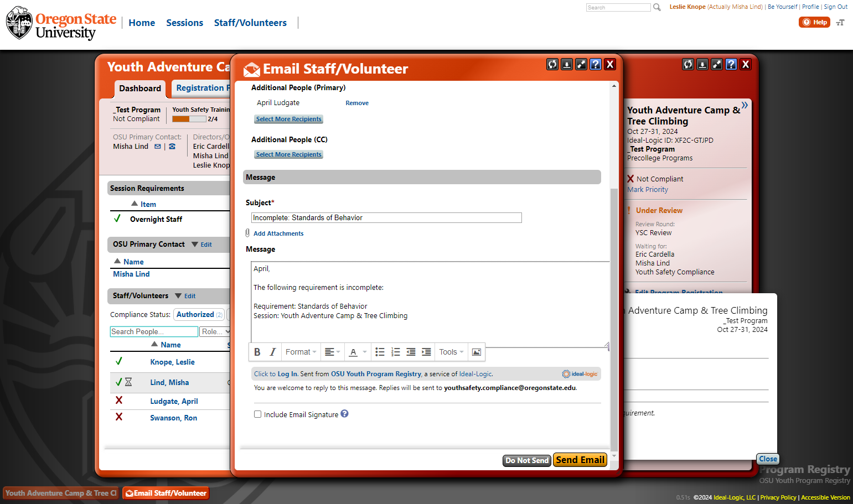Image resolution: width=853 pixels, height=504 pixels.
Task: Open help for Email Staff/Volunteer window
Action: click(596, 64)
